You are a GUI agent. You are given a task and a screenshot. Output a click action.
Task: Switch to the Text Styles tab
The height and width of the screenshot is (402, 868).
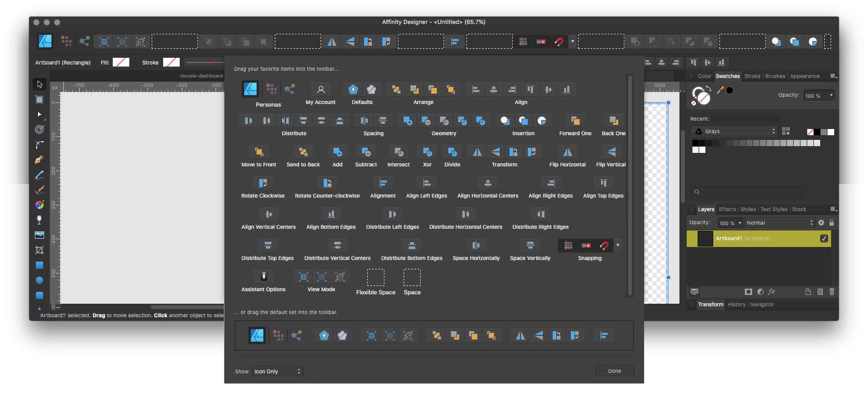(774, 209)
